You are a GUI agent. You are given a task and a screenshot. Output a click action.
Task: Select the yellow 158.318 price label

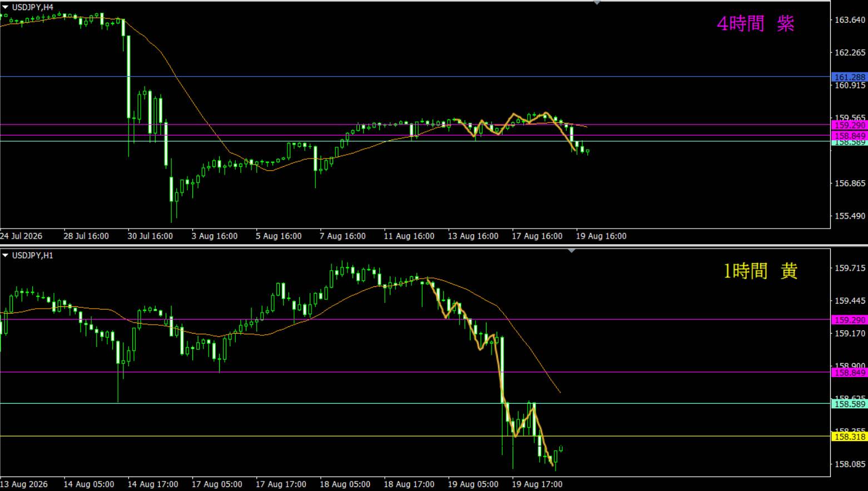coord(850,437)
